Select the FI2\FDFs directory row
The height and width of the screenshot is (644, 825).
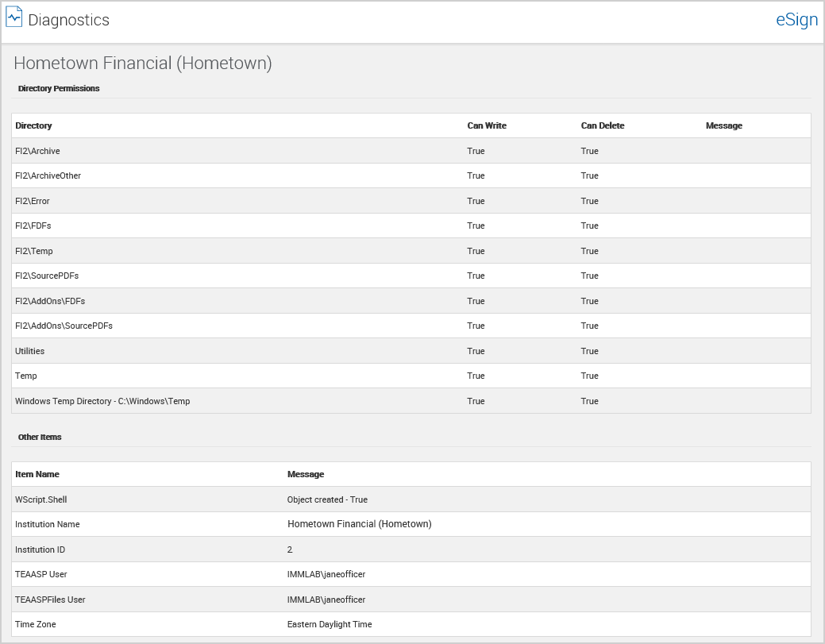(411, 226)
